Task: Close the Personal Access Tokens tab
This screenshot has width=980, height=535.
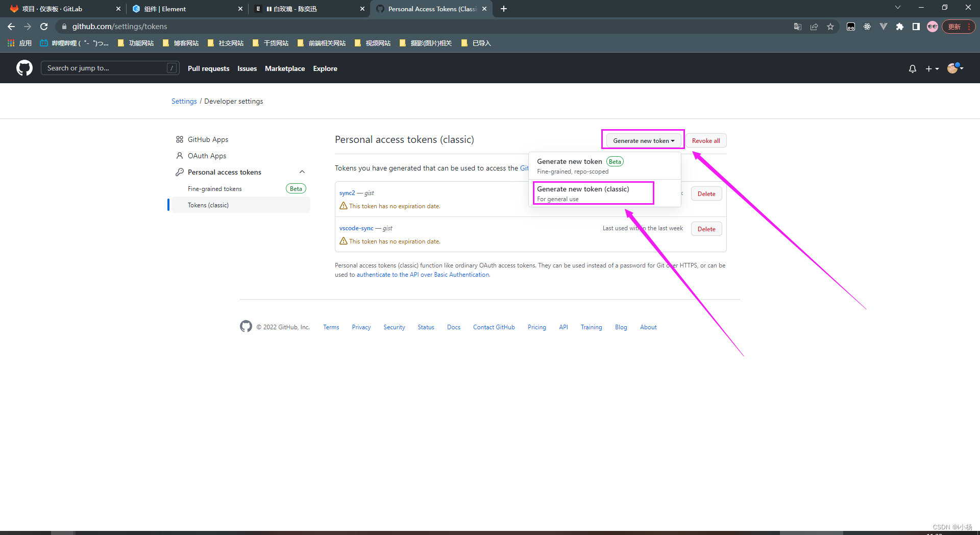Action: point(484,9)
